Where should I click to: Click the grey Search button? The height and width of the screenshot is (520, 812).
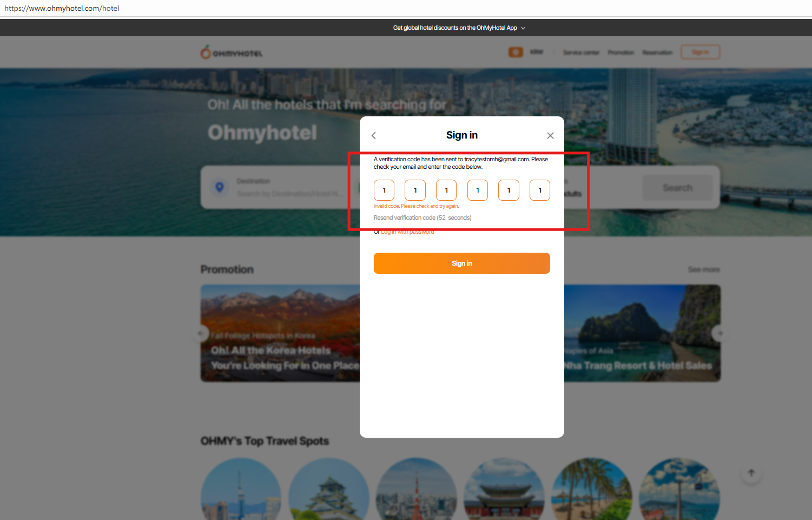click(677, 188)
